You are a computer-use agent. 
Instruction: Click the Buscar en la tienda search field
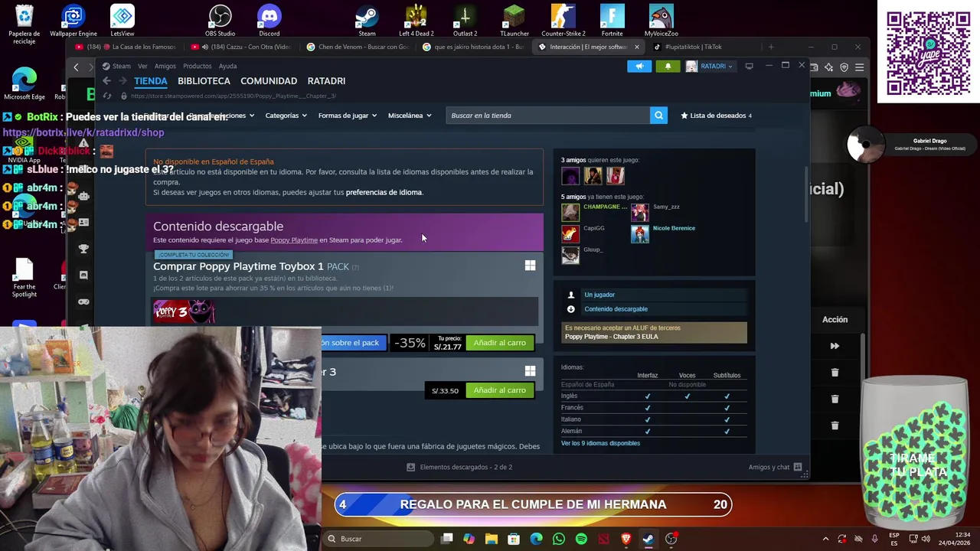coord(547,116)
